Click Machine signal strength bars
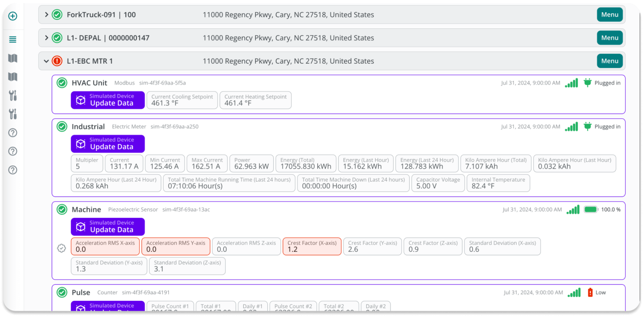The image size is (644, 316). pos(573,209)
